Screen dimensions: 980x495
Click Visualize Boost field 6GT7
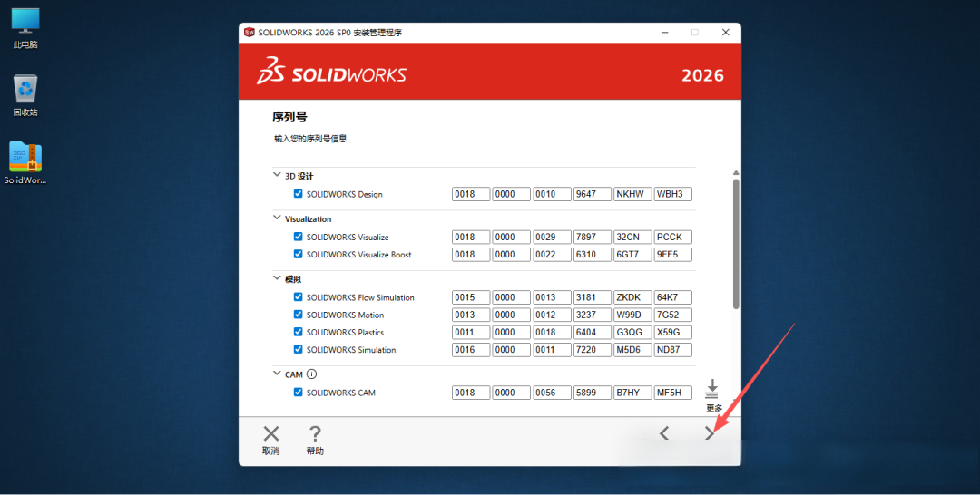[x=632, y=255]
